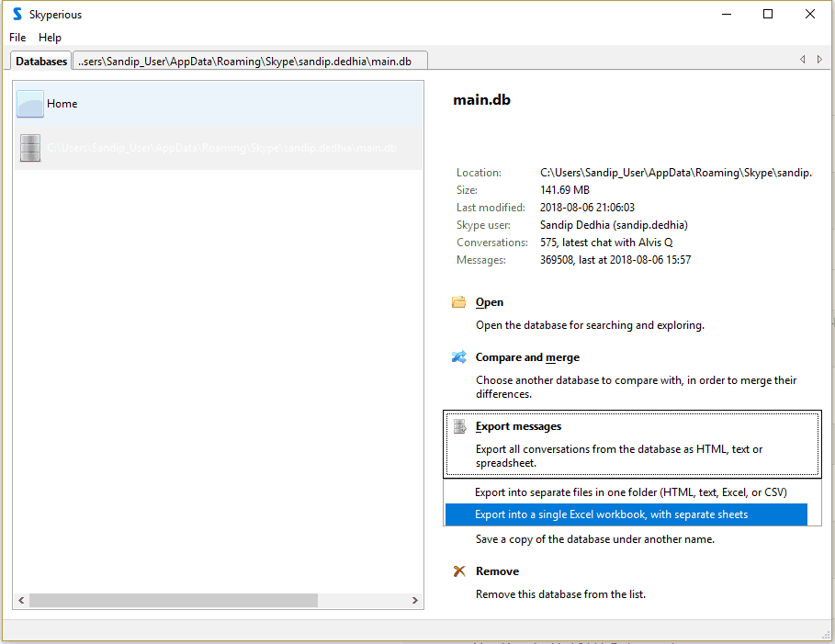Open the database via the Open link
Image resolution: width=835 pixels, height=644 pixels.
(490, 302)
